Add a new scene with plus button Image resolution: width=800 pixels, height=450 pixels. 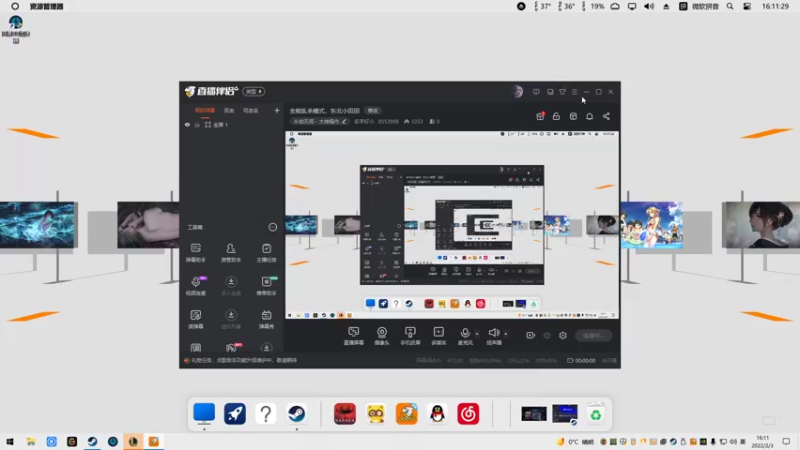pyautogui.click(x=277, y=110)
